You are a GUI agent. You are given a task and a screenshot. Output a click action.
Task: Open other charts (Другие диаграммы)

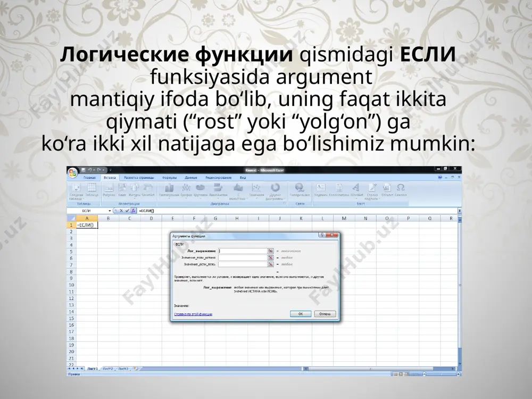click(x=275, y=192)
